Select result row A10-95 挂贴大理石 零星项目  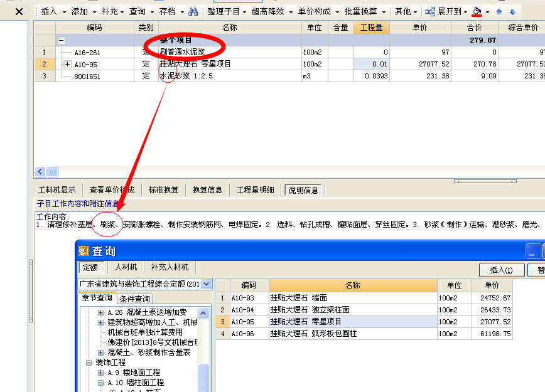point(364,322)
